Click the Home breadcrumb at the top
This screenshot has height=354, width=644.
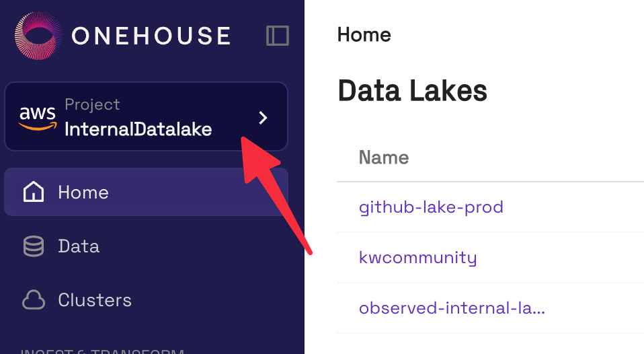point(364,34)
